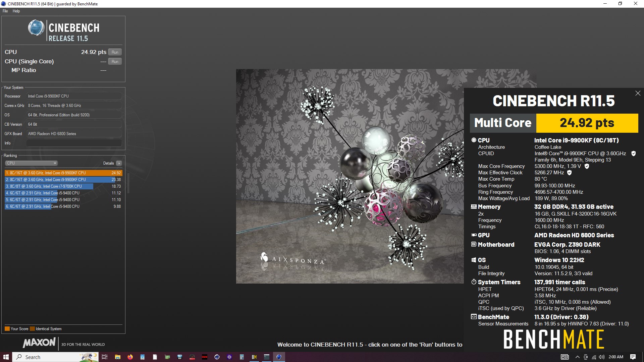Image resolution: width=644 pixels, height=362 pixels.
Task: Show hidden system tray icons
Action: point(578,357)
